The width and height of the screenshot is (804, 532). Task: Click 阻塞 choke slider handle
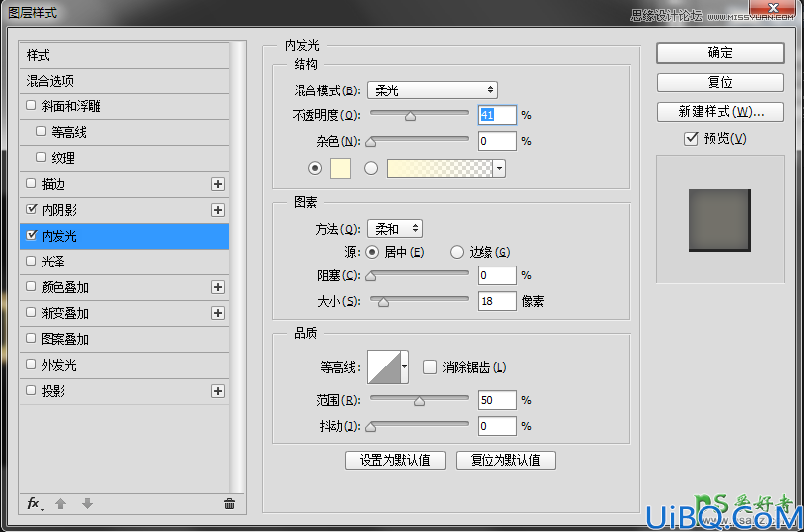coord(371,276)
